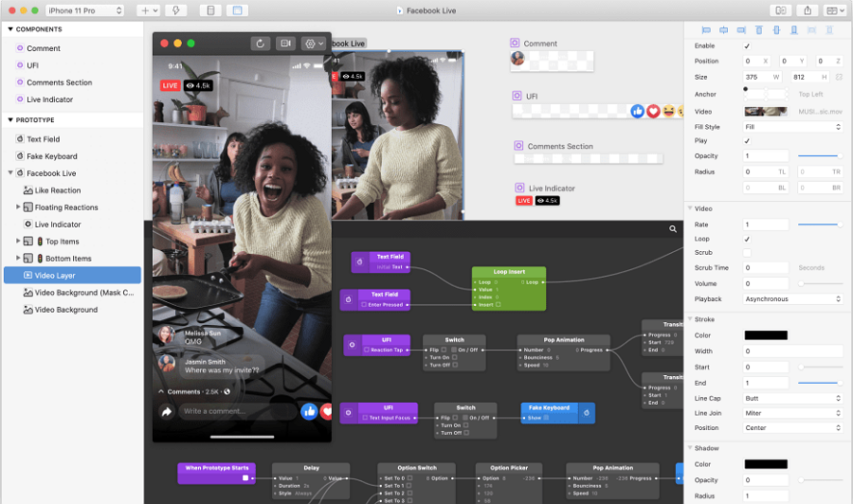The image size is (853, 504).
Task: Click the Shadow Color black swatch
Action: (x=766, y=464)
